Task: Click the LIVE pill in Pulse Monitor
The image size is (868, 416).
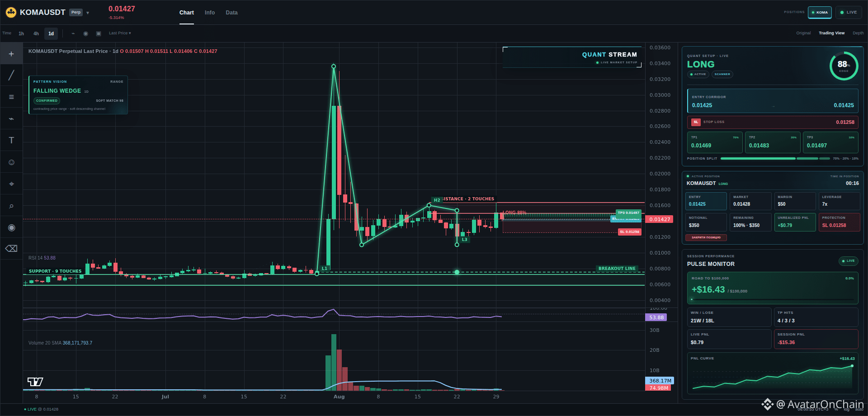Action: coord(849,261)
